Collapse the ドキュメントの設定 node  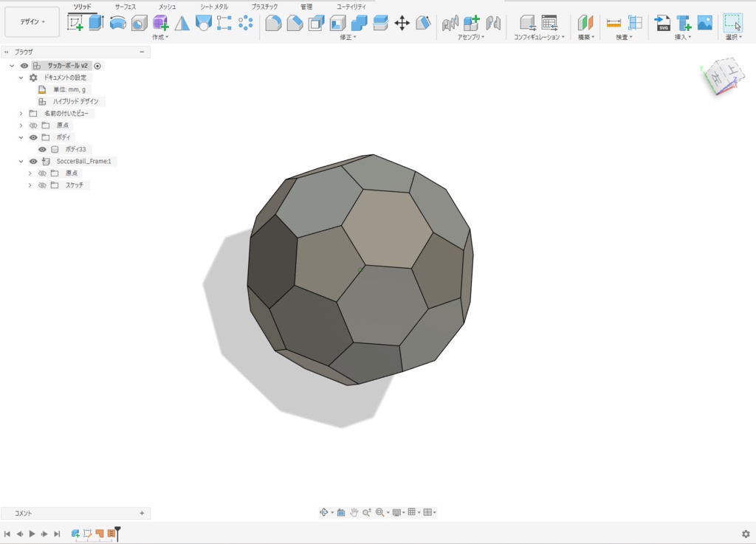coord(20,77)
